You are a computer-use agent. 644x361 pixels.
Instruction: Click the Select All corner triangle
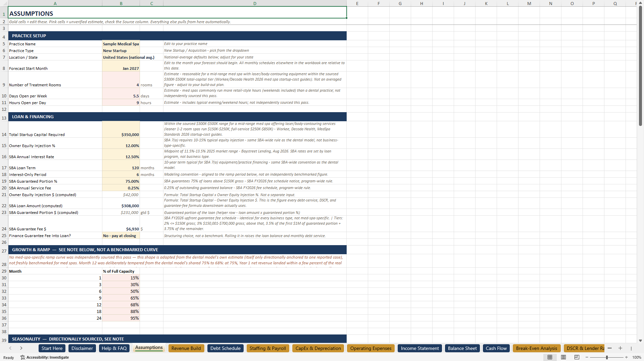point(4,3)
